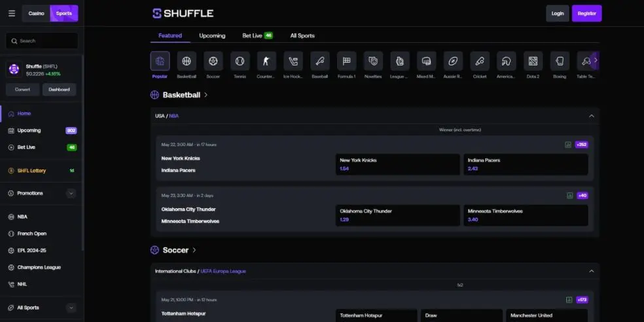Select Draw odds box
Screen dimensions: 644x322
tap(461, 315)
